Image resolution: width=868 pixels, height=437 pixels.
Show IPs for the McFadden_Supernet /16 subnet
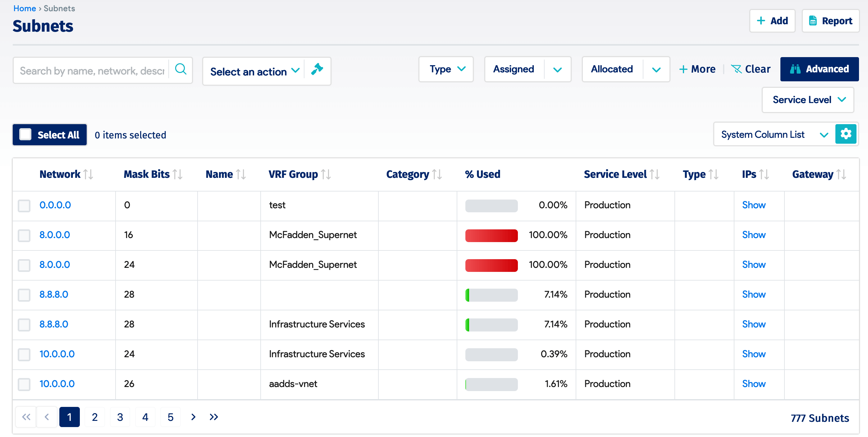[x=753, y=235]
